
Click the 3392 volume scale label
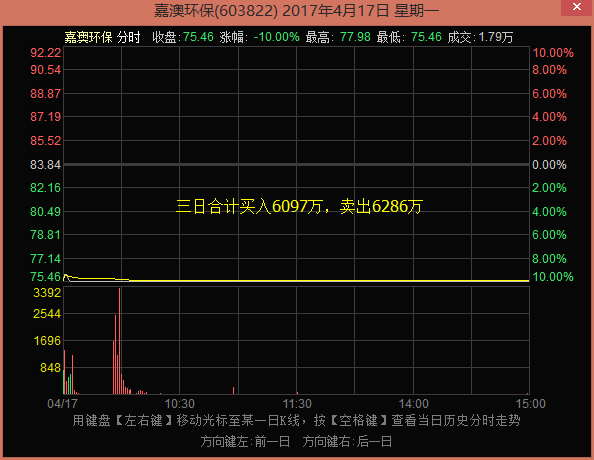click(47, 293)
